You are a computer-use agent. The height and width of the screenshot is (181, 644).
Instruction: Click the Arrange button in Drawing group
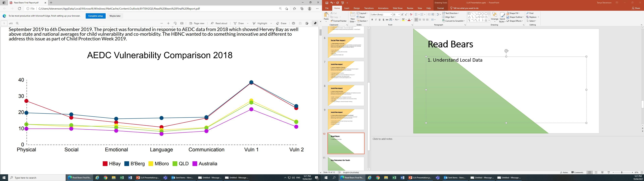495,17
